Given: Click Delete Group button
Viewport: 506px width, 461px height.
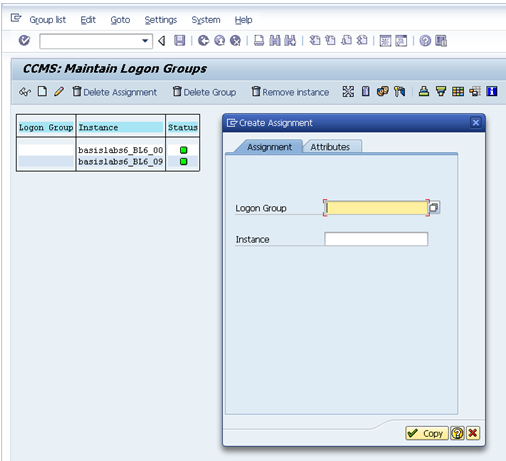Looking at the screenshot, I should (x=205, y=92).
